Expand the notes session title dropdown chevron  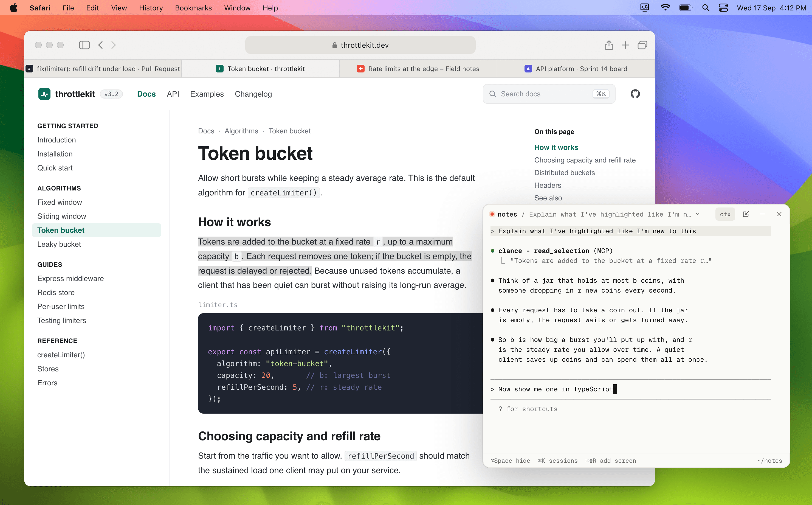(698, 214)
